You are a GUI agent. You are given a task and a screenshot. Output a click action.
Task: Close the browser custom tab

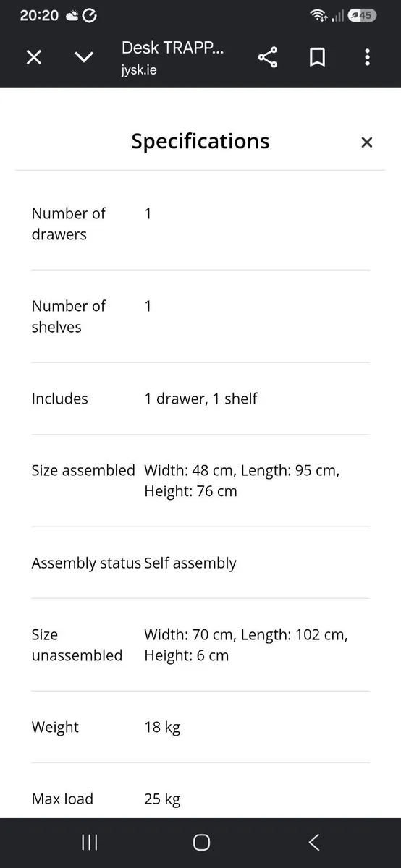34,57
